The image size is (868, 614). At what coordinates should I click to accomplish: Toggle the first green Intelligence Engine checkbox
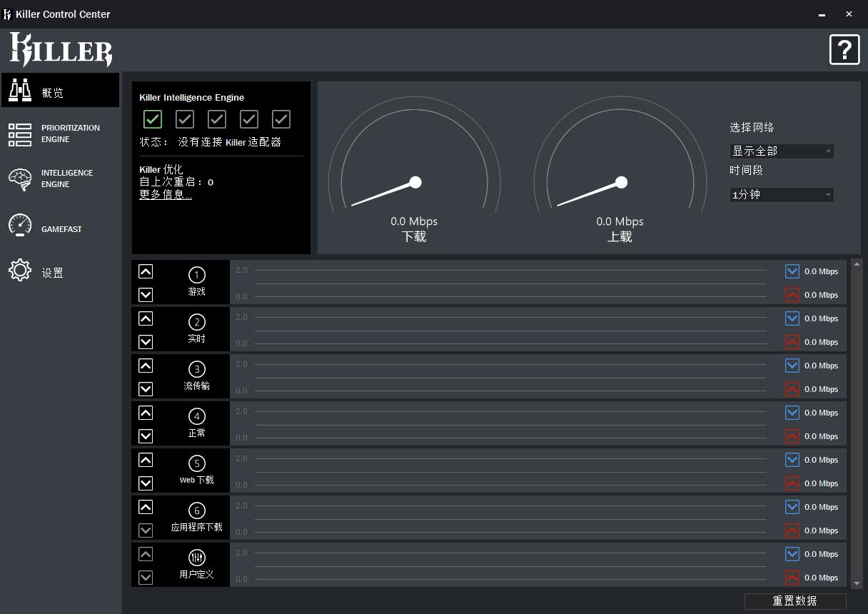pyautogui.click(x=153, y=119)
